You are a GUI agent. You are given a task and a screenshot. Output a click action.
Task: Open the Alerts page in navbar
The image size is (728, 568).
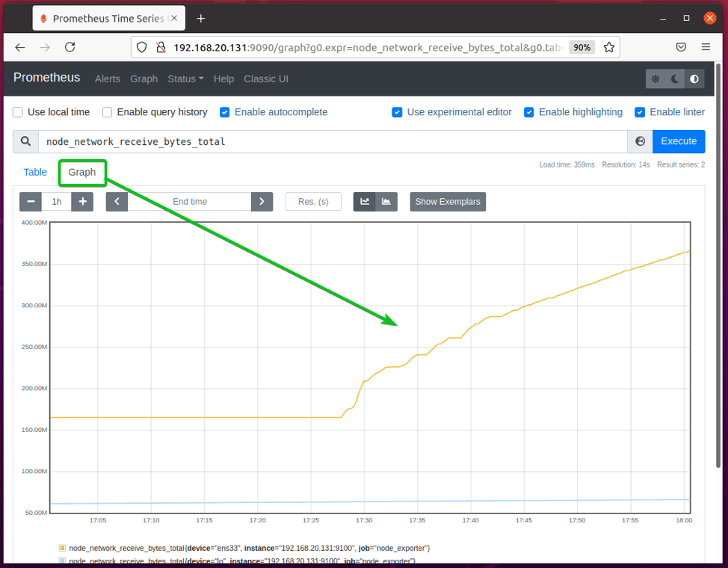(107, 79)
